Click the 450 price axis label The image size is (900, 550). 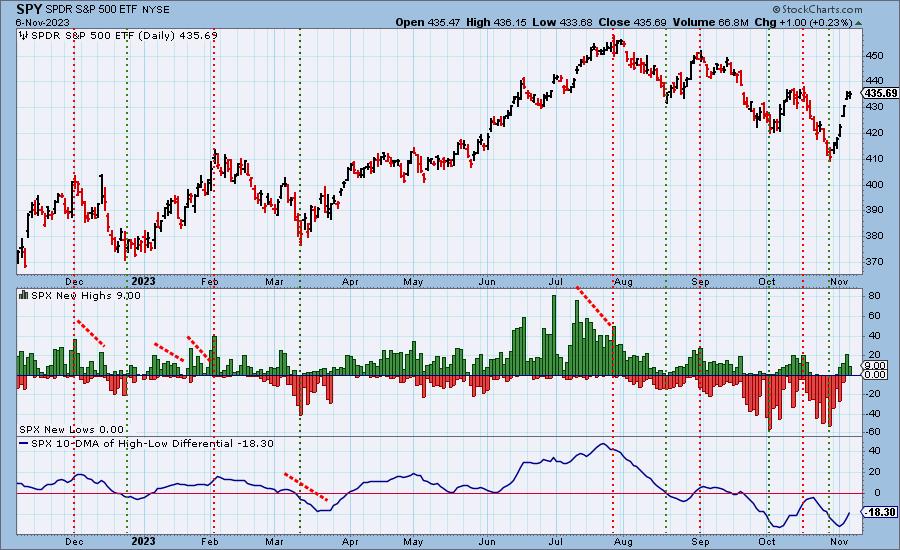(875, 56)
